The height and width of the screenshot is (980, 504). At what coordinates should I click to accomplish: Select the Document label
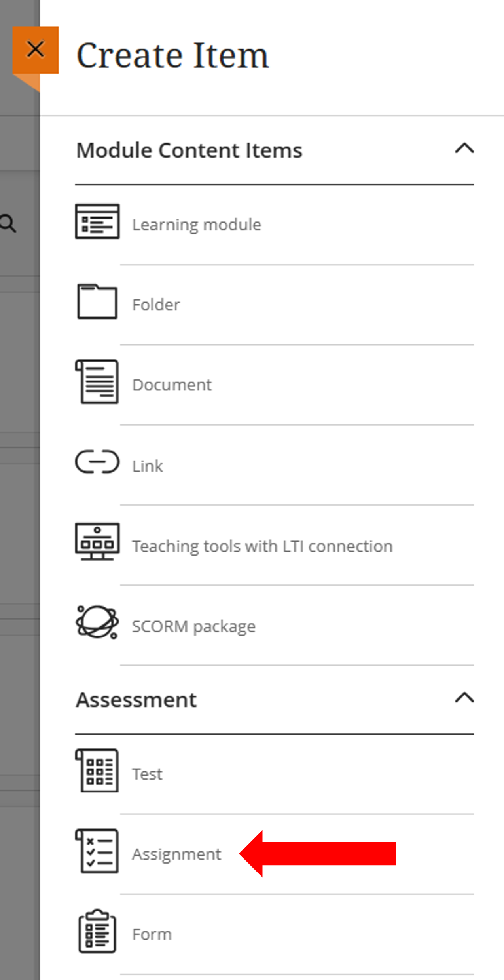coord(172,385)
